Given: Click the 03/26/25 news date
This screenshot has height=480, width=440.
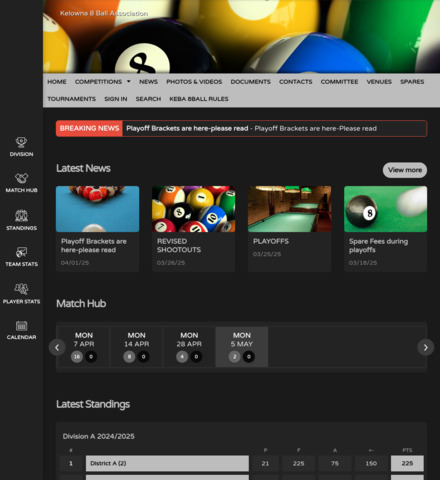Looking at the screenshot, I should tap(171, 263).
